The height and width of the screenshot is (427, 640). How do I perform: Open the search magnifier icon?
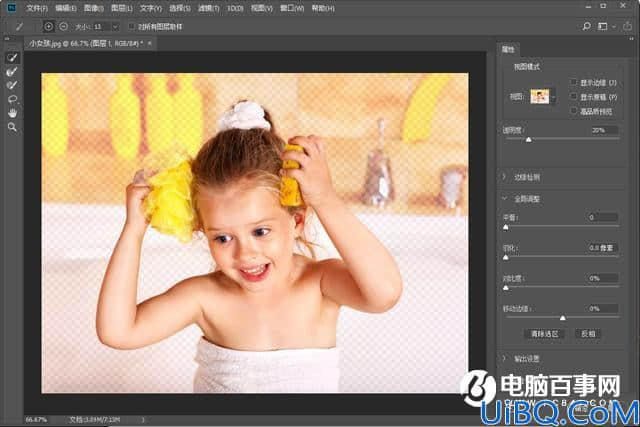[x=587, y=27]
